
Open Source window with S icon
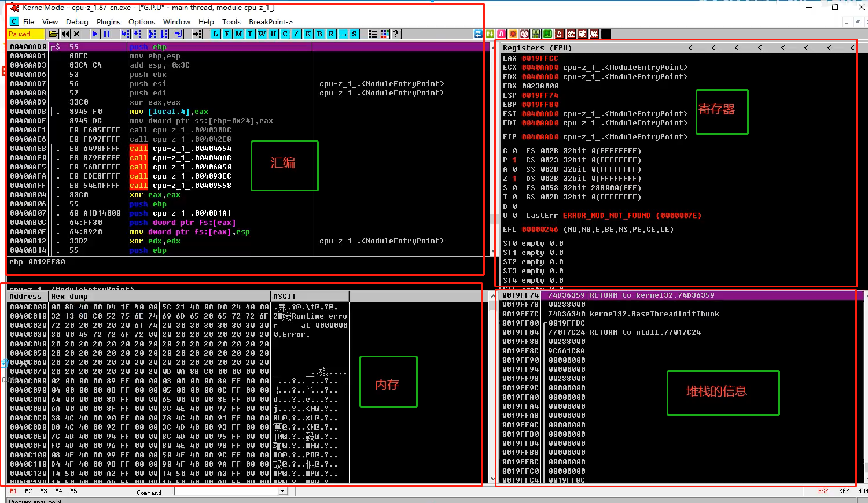pos(354,34)
